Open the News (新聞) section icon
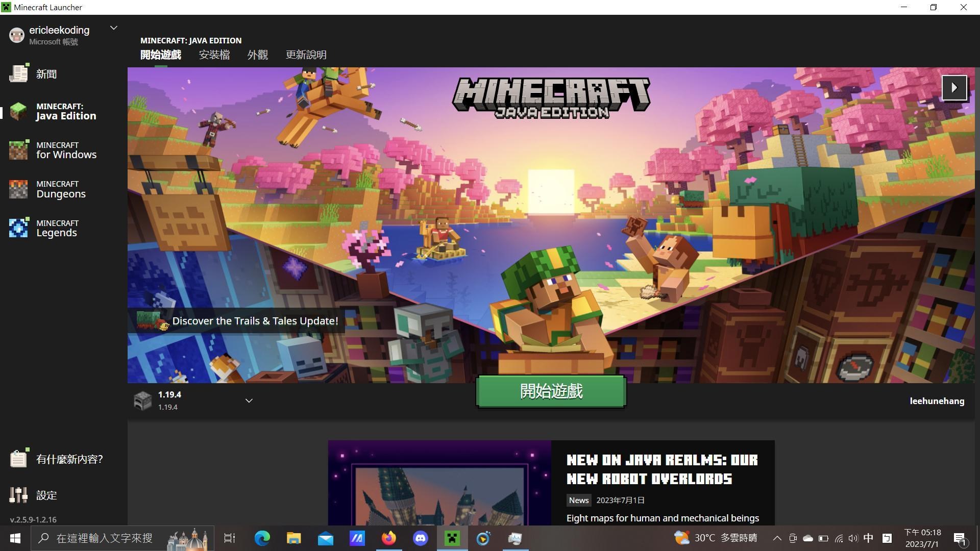The image size is (980, 551). [19, 74]
